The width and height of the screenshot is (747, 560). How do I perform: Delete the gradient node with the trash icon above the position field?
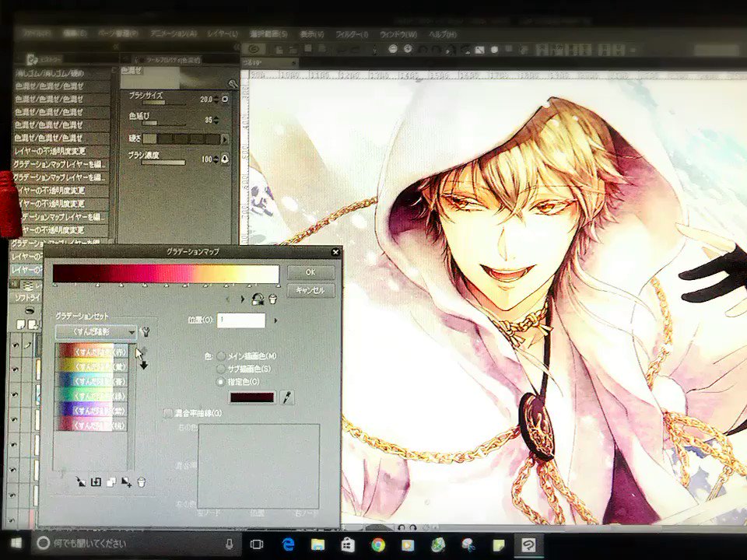[273, 299]
